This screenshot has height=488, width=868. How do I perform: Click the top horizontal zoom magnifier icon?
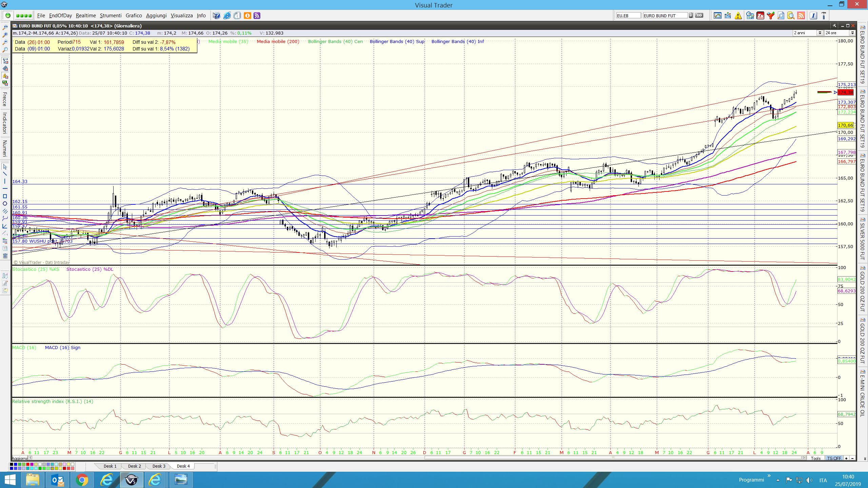5,27
